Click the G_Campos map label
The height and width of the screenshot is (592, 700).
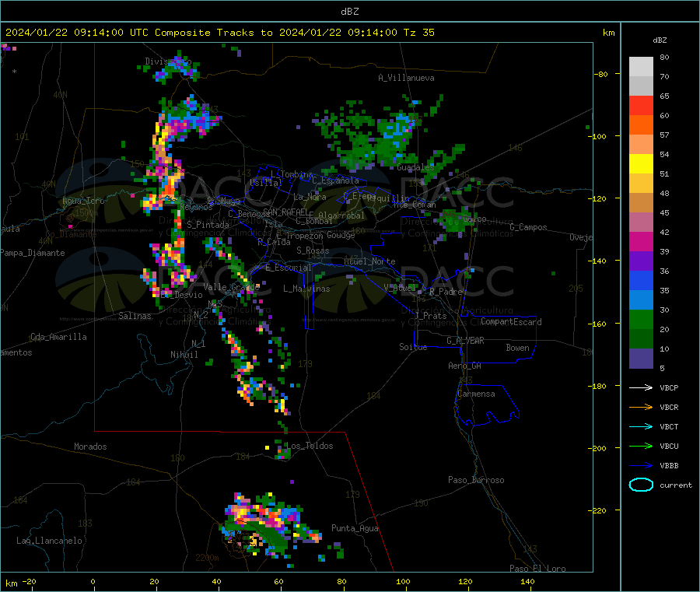(528, 227)
